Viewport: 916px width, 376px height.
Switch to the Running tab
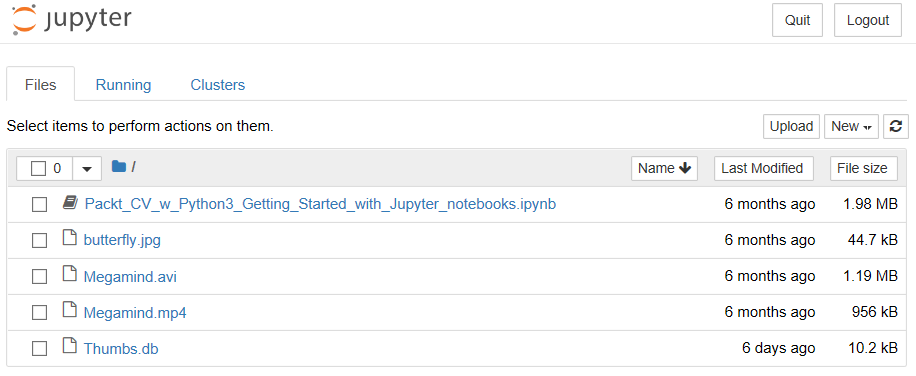point(123,85)
